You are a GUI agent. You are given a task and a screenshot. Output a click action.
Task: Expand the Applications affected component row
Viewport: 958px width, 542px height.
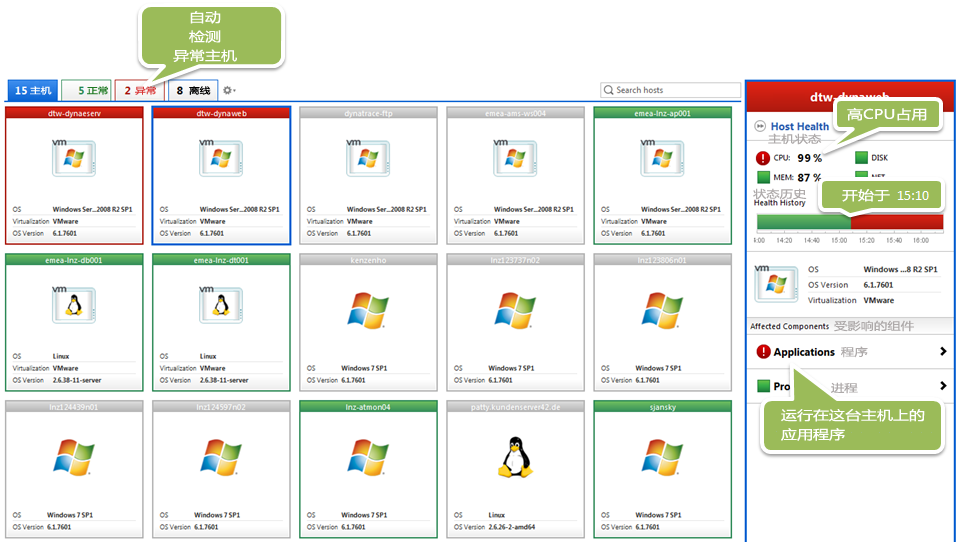(942, 352)
